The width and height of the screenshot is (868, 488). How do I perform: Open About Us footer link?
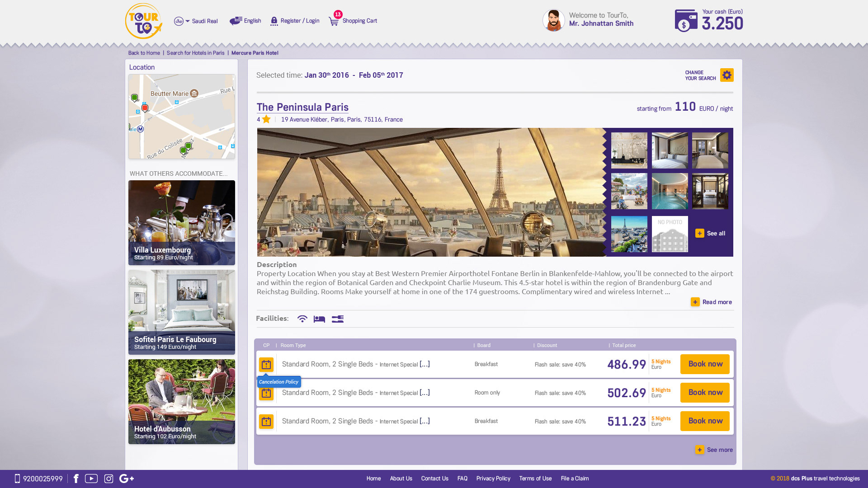[401, 479]
